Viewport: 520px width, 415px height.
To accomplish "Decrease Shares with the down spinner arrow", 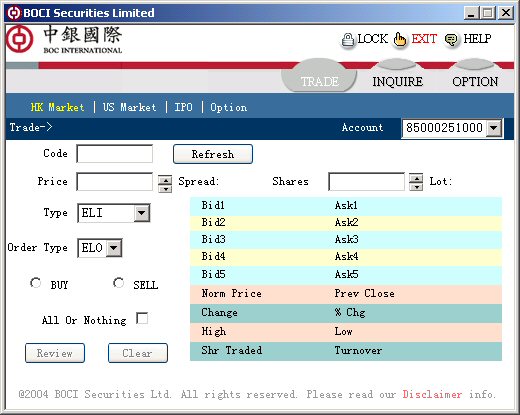I will (x=416, y=186).
